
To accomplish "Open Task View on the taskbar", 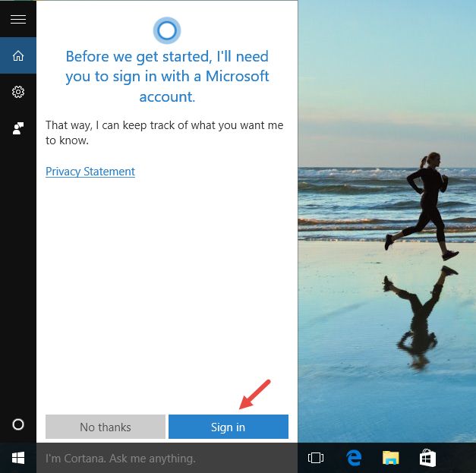I will (315, 458).
